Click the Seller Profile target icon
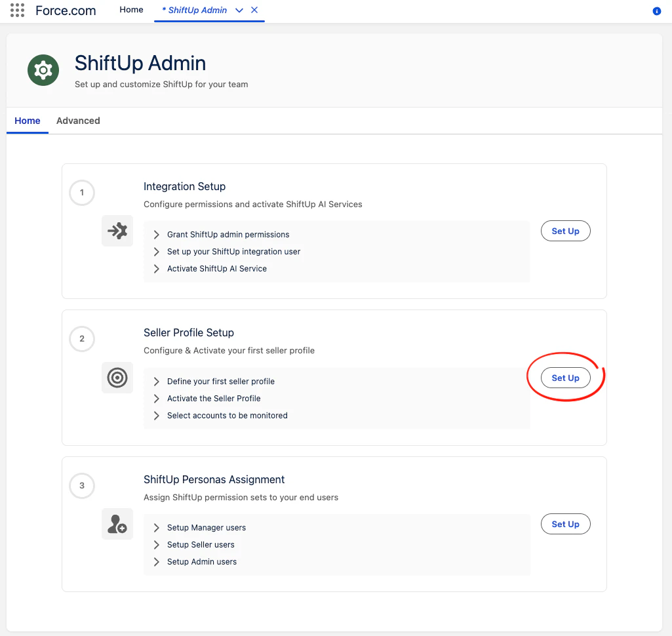The height and width of the screenshot is (636, 672). click(x=117, y=378)
